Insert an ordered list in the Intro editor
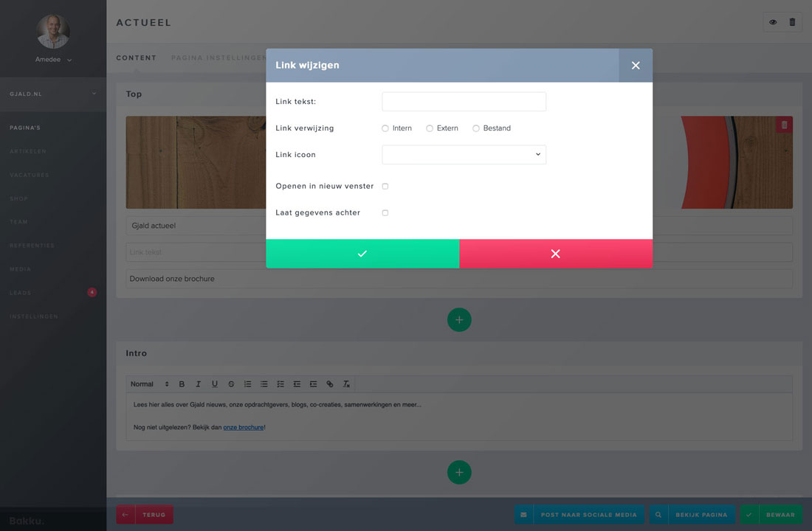Image resolution: width=812 pixels, height=531 pixels. point(247,383)
